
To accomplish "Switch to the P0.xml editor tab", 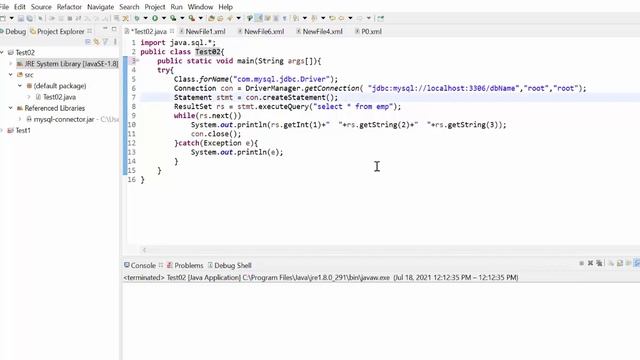I will 368,31.
